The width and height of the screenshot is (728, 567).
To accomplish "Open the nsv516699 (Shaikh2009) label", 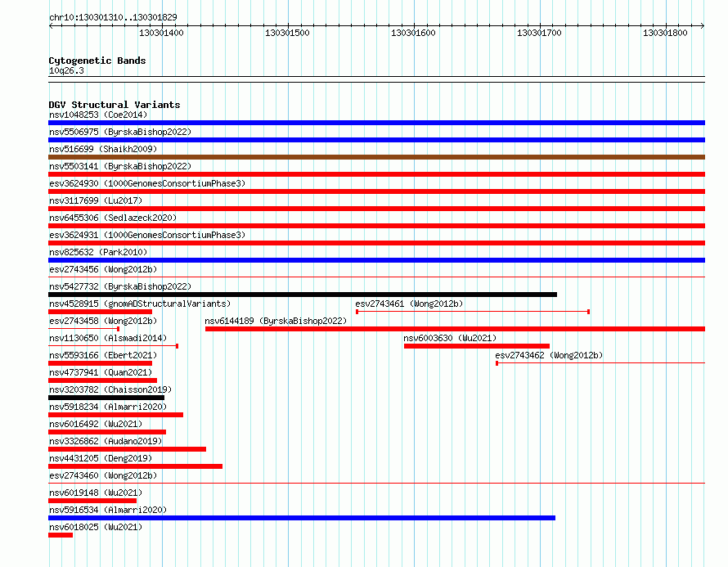I will click(103, 149).
